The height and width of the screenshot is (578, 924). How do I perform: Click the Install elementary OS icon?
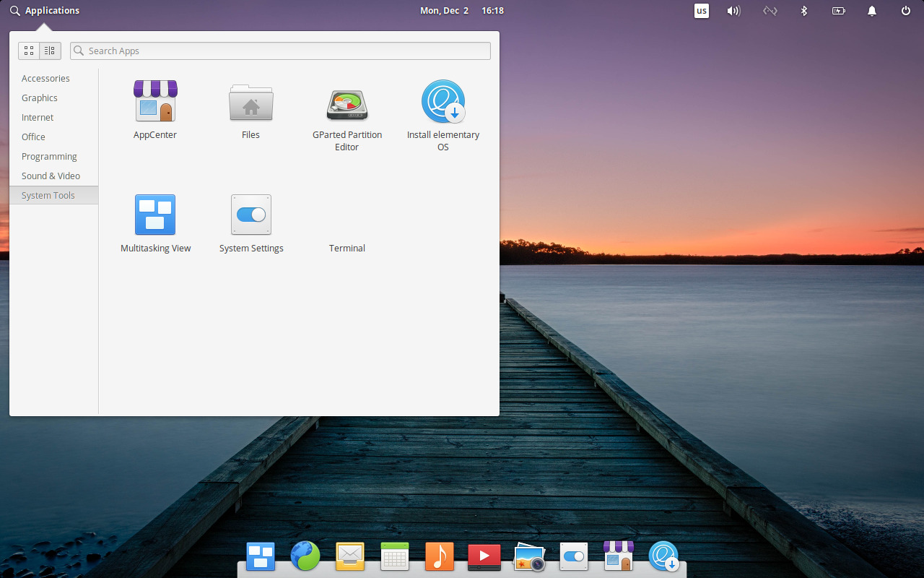click(x=443, y=101)
